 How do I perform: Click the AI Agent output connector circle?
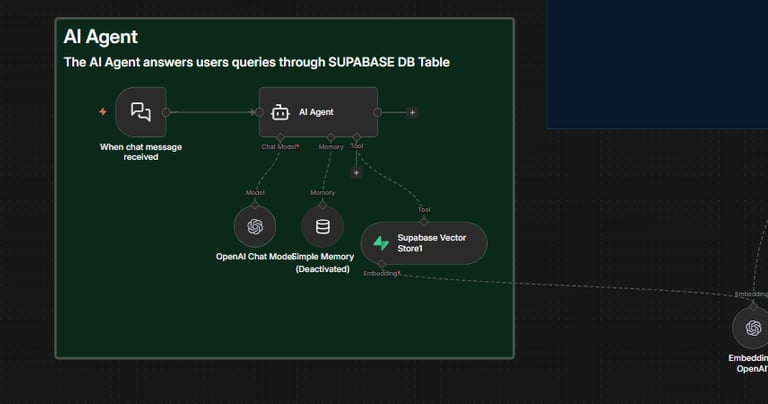377,113
